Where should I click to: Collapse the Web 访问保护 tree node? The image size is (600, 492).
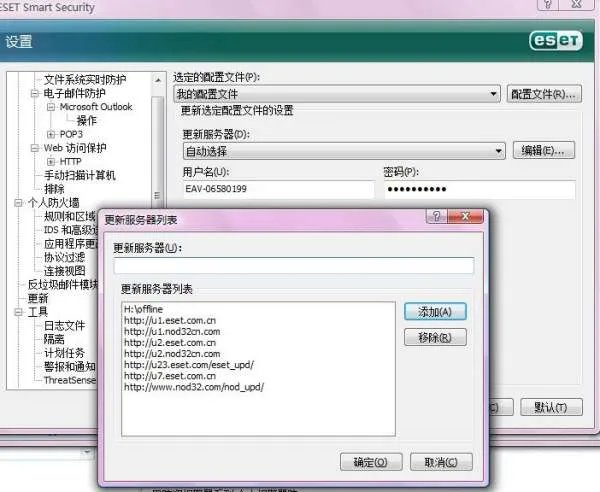[35, 148]
